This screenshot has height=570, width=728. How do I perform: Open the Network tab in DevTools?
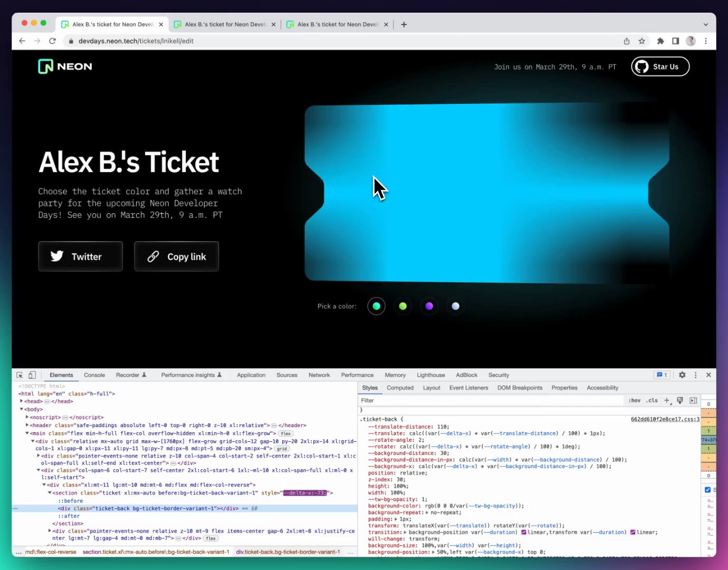tap(319, 375)
